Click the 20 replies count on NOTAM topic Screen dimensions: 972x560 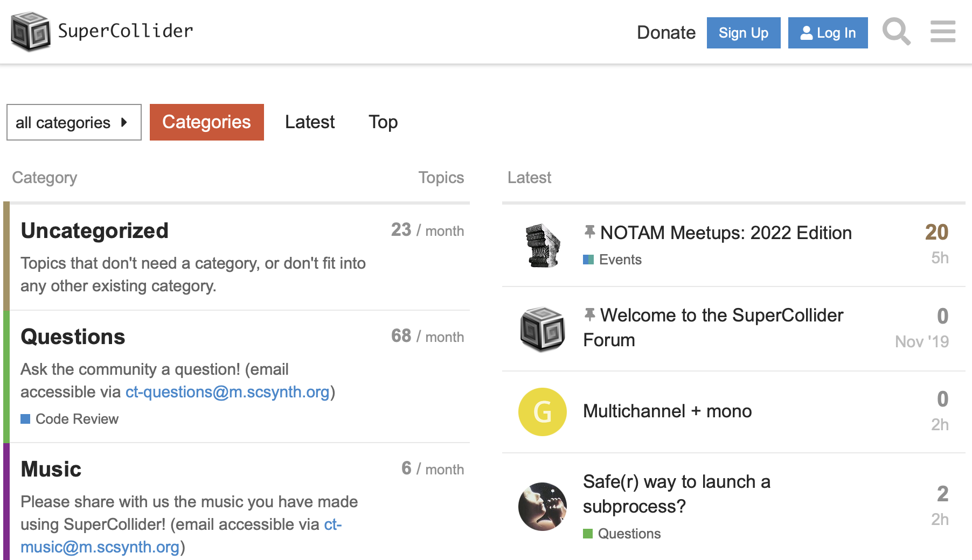point(936,233)
